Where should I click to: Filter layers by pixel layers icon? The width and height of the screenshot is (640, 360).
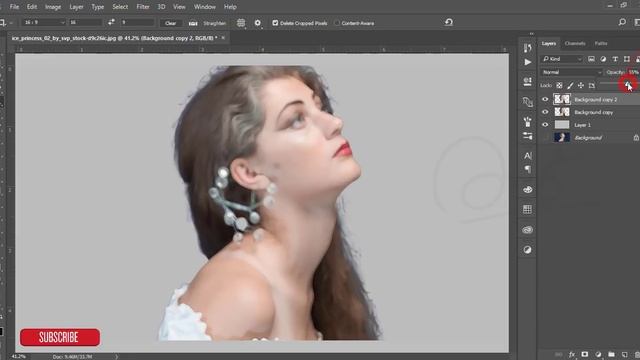click(591, 59)
